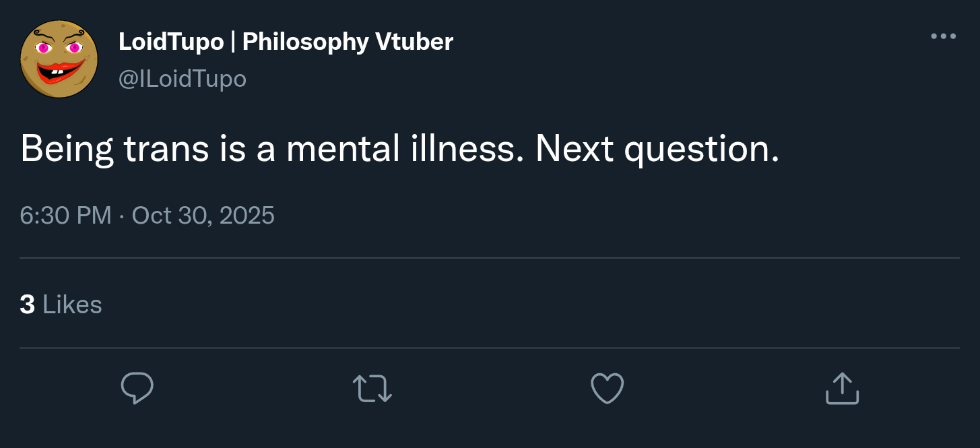Click the retweet arrows icon
The height and width of the screenshot is (448, 980).
[x=372, y=389]
